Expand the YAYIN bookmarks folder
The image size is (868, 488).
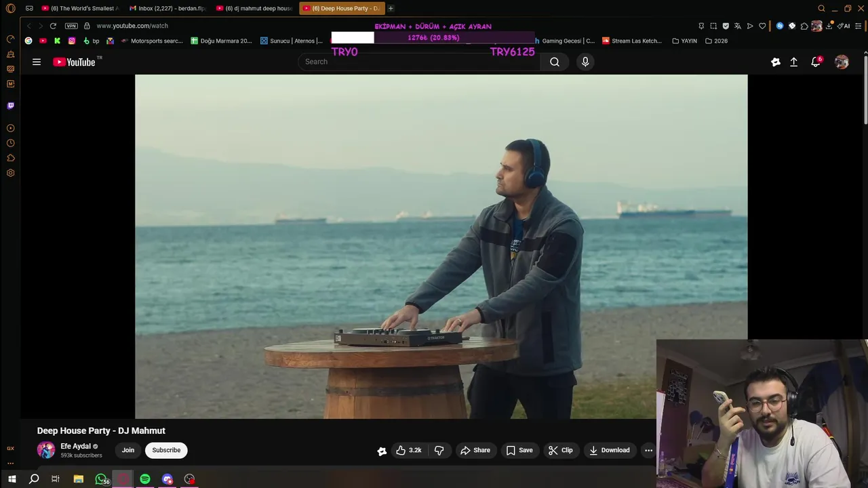(684, 41)
